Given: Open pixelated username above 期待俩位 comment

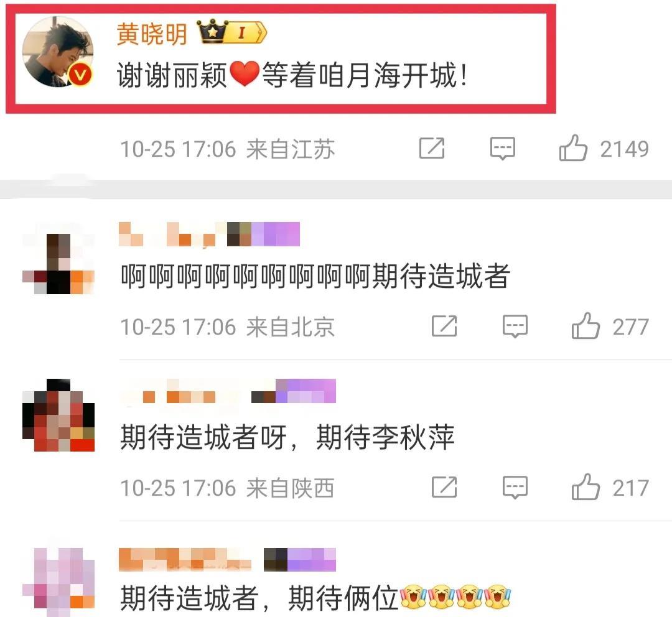Looking at the screenshot, I should (227, 560).
